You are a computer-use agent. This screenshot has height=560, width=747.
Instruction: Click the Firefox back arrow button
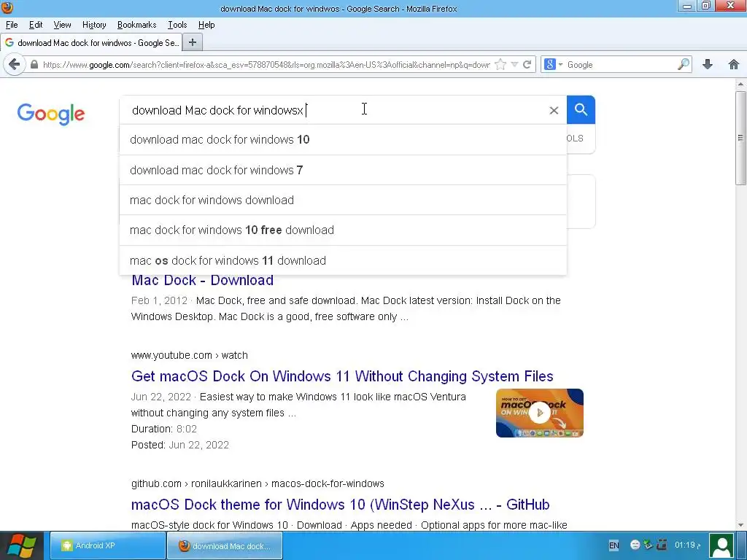coord(15,64)
